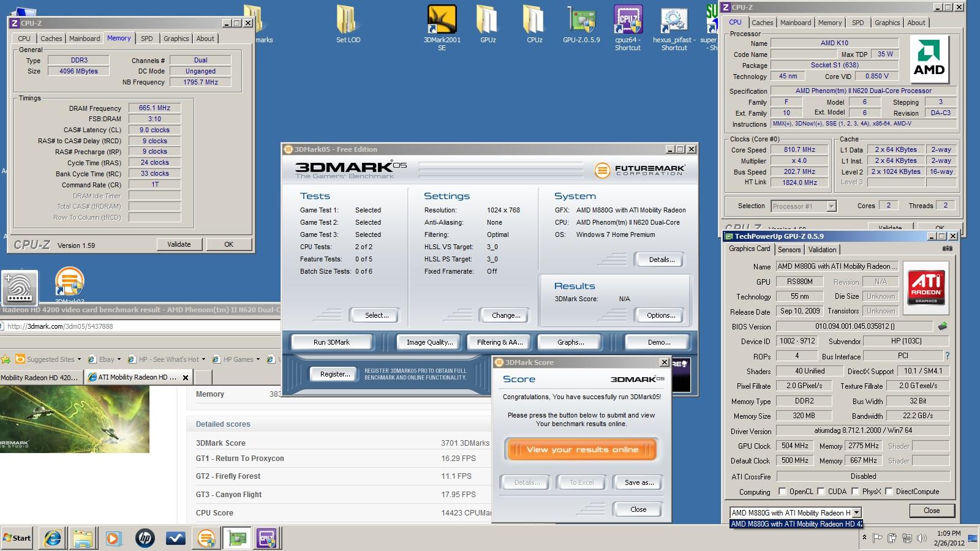Select highlighted AMD M880G entry in dropdown list
Screen dimensions: 980x551
click(796, 524)
